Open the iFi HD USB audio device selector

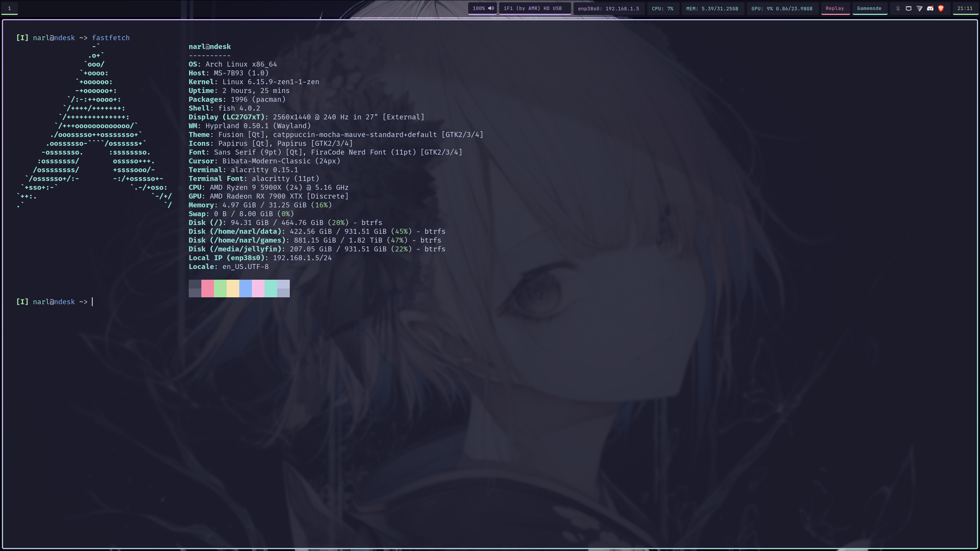point(532,8)
